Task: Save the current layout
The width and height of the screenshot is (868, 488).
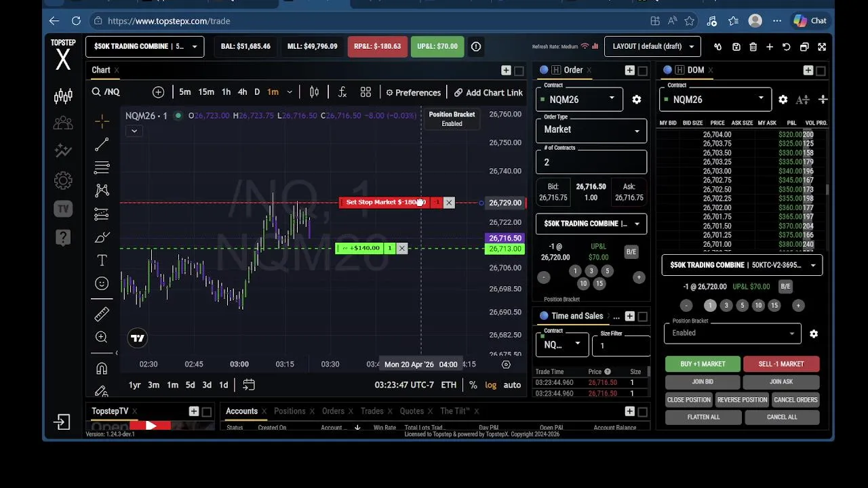Action: (x=736, y=47)
